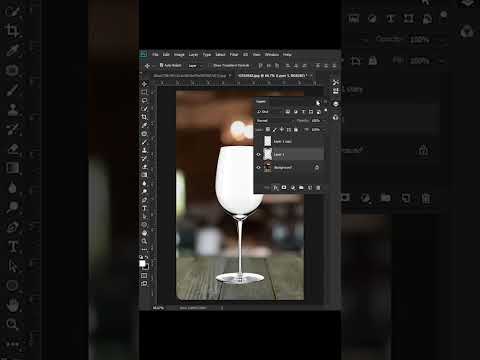This screenshot has height=360, width=480.
Task: Select the Eraser tool
Action: 144,167
